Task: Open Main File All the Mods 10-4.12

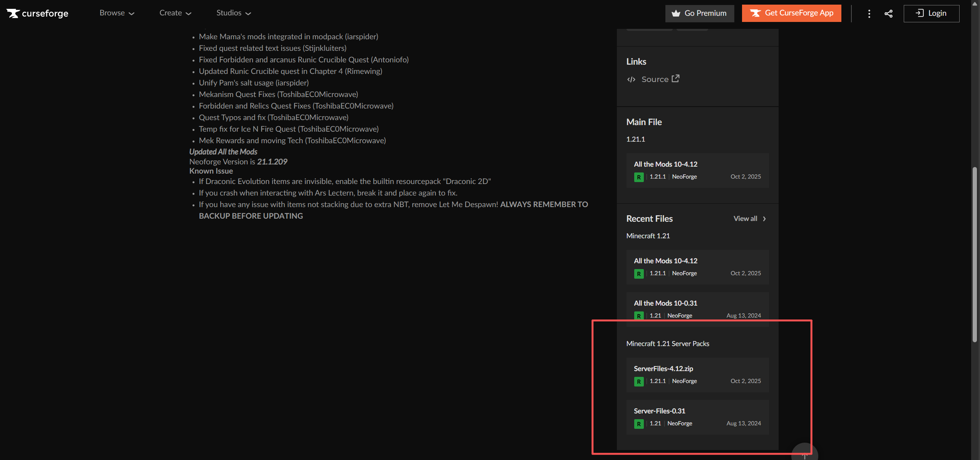Action: click(x=665, y=164)
